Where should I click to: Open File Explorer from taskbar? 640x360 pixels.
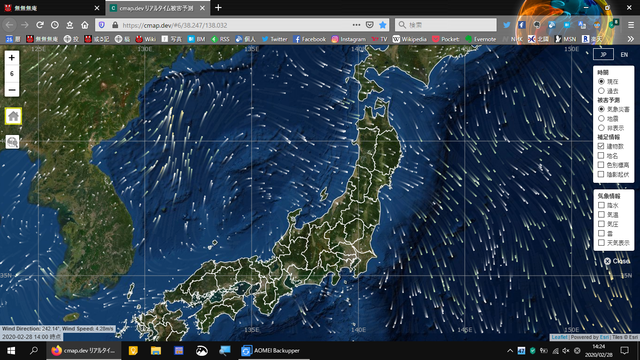[156, 351]
